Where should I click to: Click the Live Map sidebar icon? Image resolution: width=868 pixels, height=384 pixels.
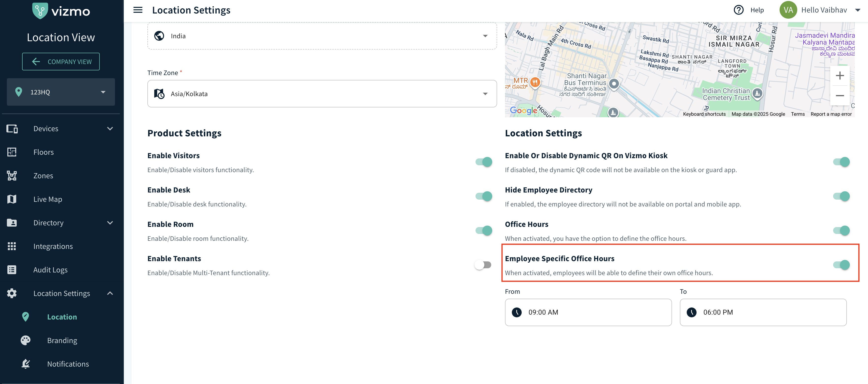(12, 199)
